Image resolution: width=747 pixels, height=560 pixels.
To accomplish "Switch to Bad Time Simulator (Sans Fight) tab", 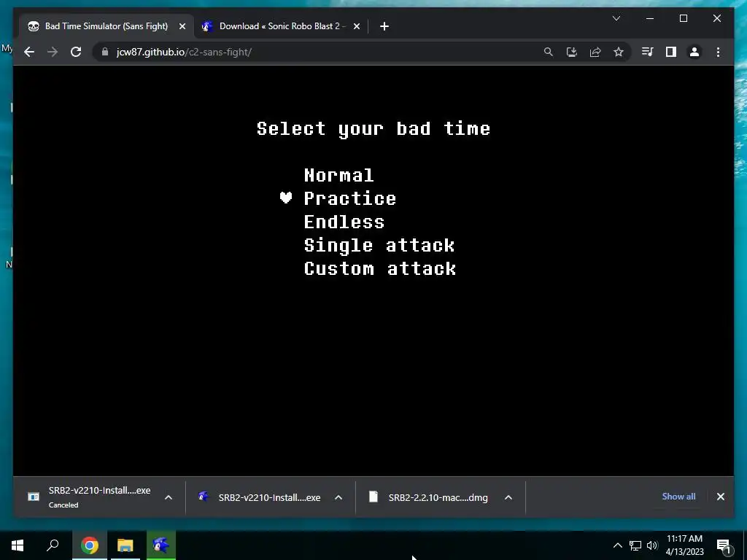I will (106, 26).
